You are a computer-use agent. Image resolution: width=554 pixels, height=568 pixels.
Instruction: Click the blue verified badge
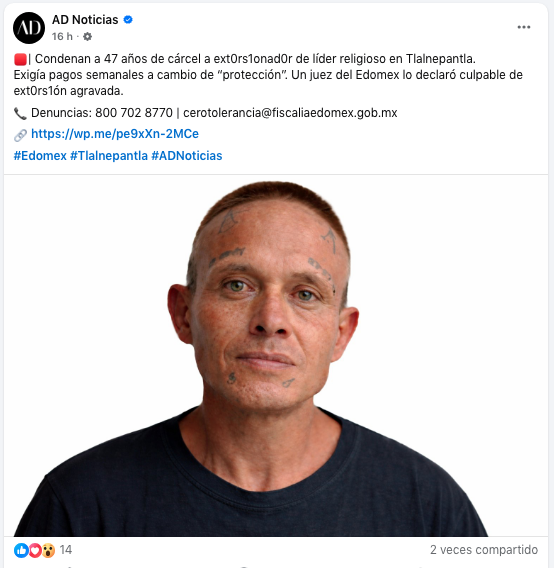click(128, 20)
